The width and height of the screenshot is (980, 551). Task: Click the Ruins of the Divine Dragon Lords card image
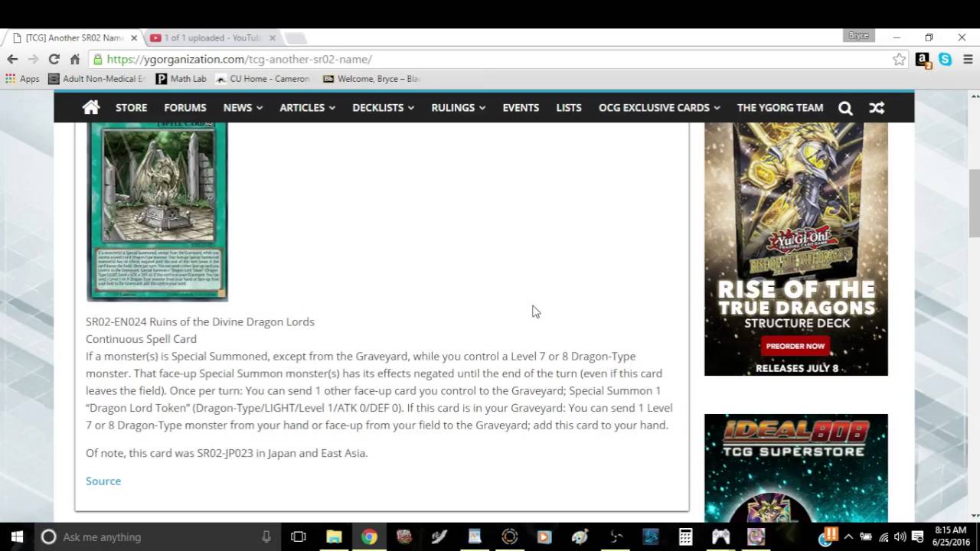157,210
